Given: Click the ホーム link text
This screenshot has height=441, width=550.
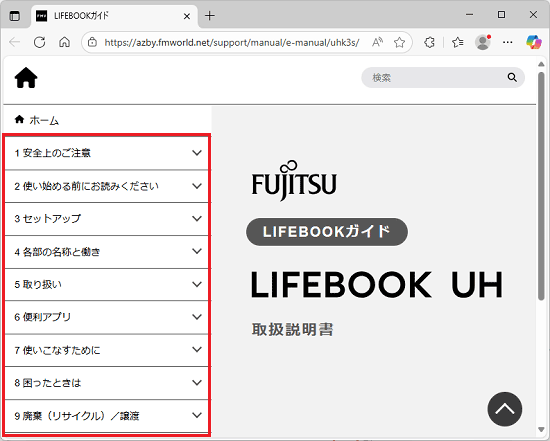Looking at the screenshot, I should [44, 120].
